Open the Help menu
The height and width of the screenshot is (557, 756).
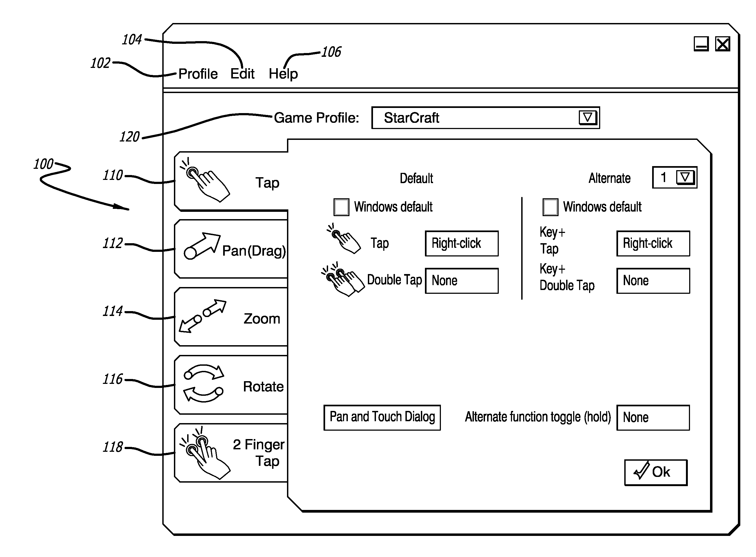pyautogui.click(x=288, y=70)
